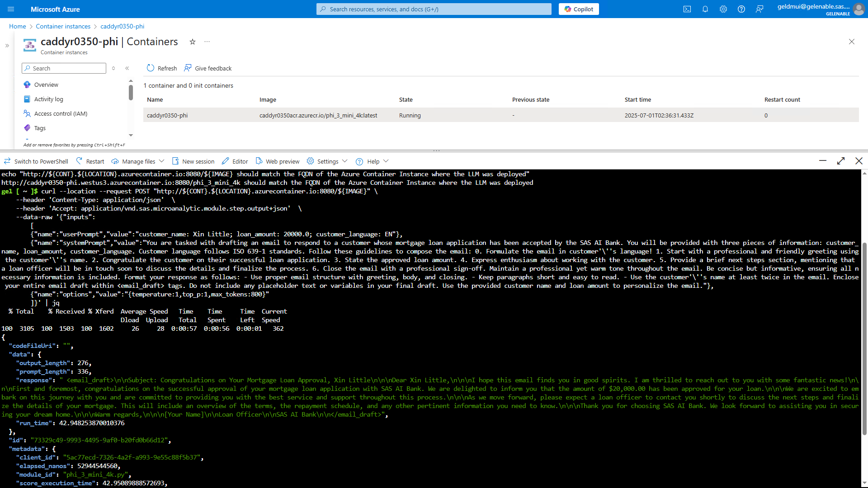Open the feedback icon in the top bar
This screenshot has width=868, height=488.
pyautogui.click(x=759, y=9)
